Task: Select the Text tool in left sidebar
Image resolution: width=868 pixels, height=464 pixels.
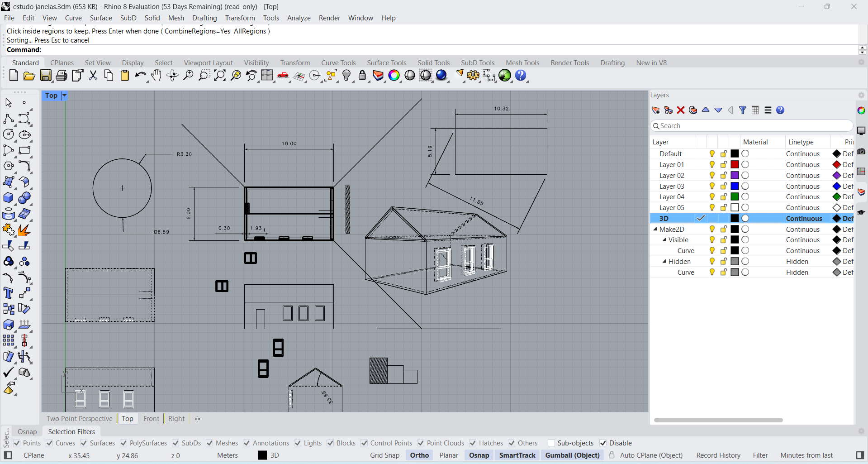Action: point(8,293)
